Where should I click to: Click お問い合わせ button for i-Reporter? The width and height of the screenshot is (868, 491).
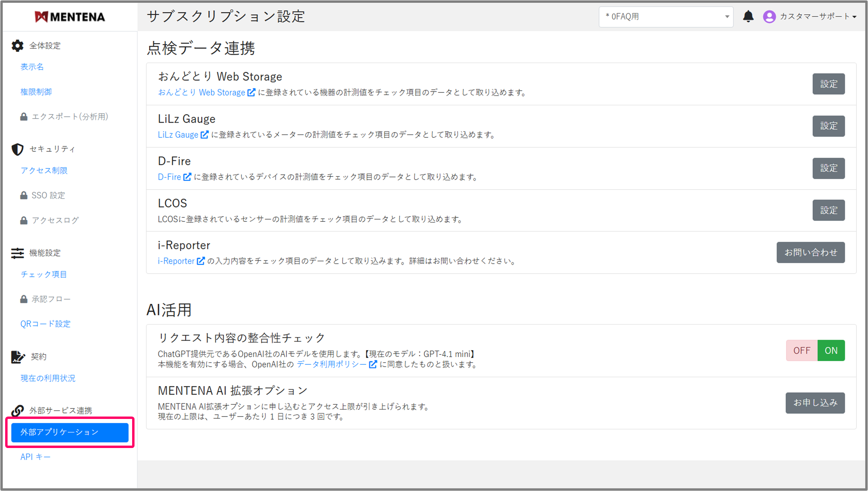(810, 252)
